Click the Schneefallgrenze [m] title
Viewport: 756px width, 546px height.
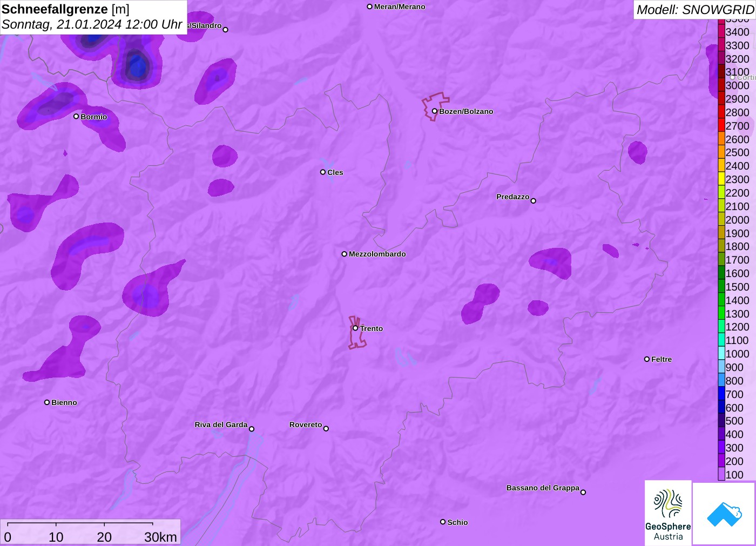pos(65,9)
